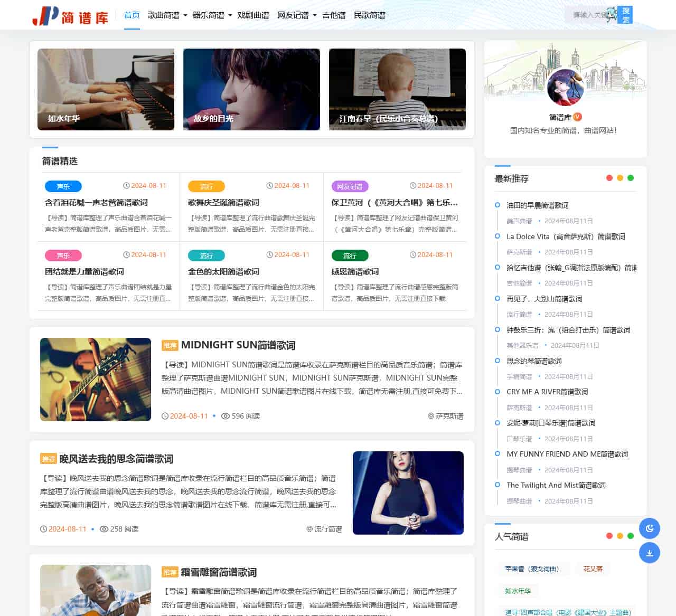Image resolution: width=676 pixels, height=616 pixels.
Task: Open the MIDNIGHT SUN简谱歌词 title
Action: (238, 345)
